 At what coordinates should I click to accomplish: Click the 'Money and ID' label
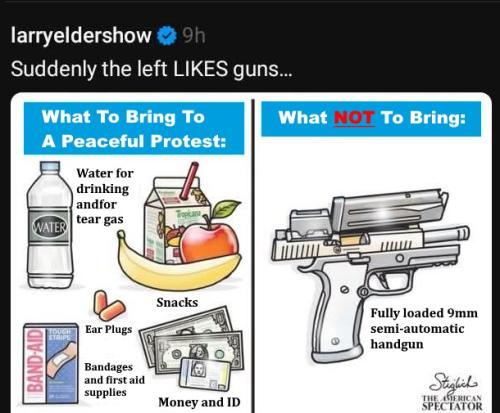tap(199, 402)
